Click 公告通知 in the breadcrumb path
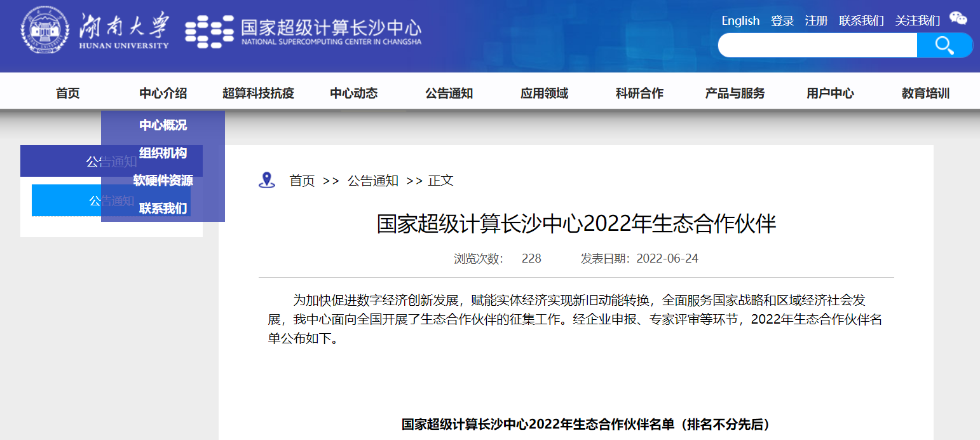980x440 pixels. pyautogui.click(x=372, y=181)
